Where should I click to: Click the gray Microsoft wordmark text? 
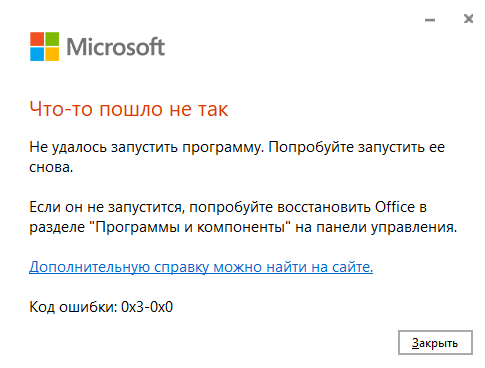(116, 47)
